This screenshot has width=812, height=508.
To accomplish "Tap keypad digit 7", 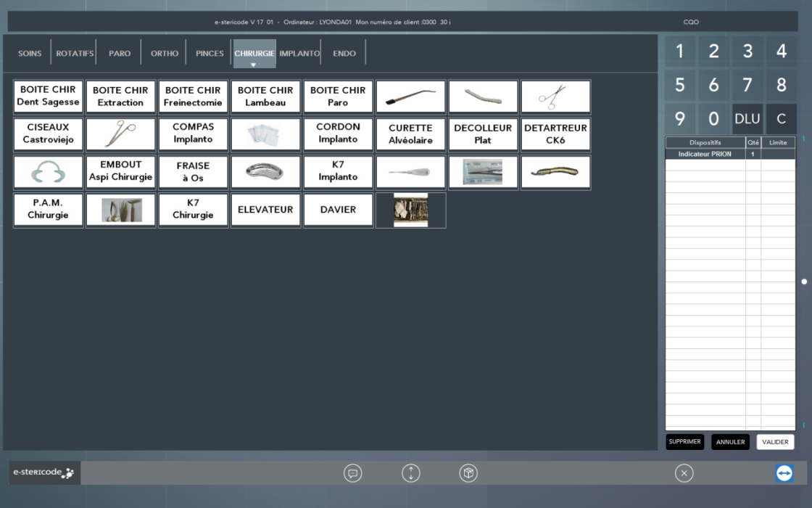I will pos(747,84).
